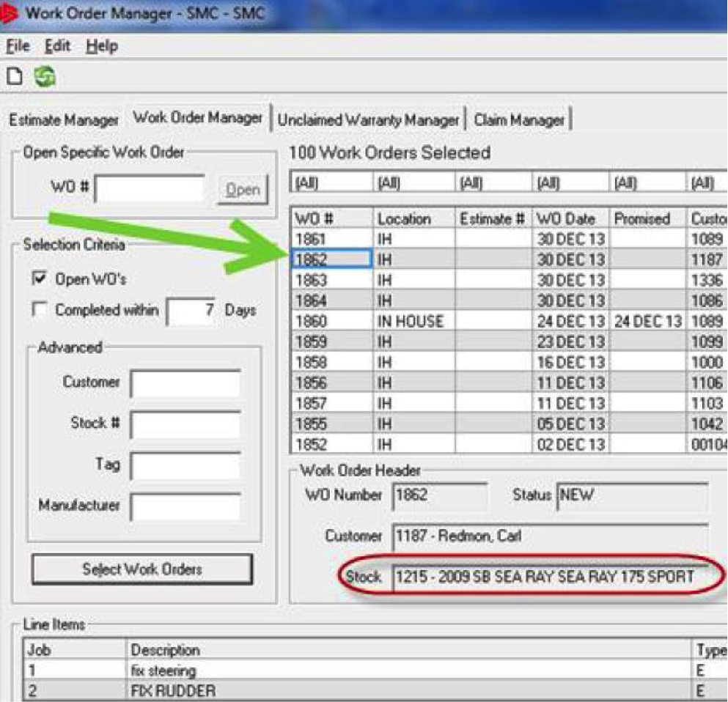Screen dimensions: 728x702
Task: Open the WO # column filter (All)
Action: (x=331, y=182)
